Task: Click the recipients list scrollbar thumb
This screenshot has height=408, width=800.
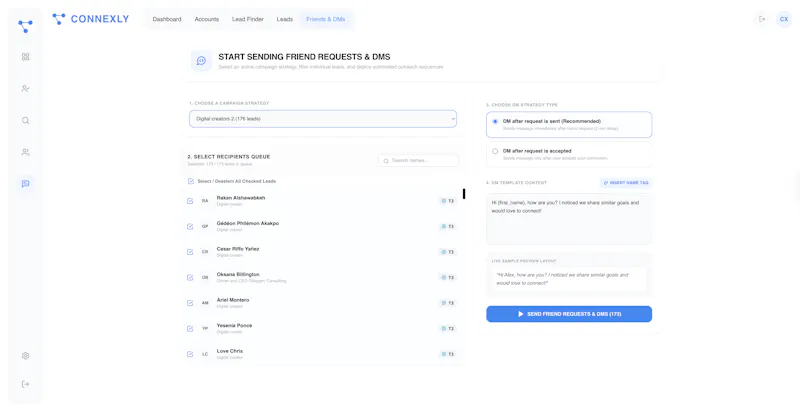Action: 464,194
